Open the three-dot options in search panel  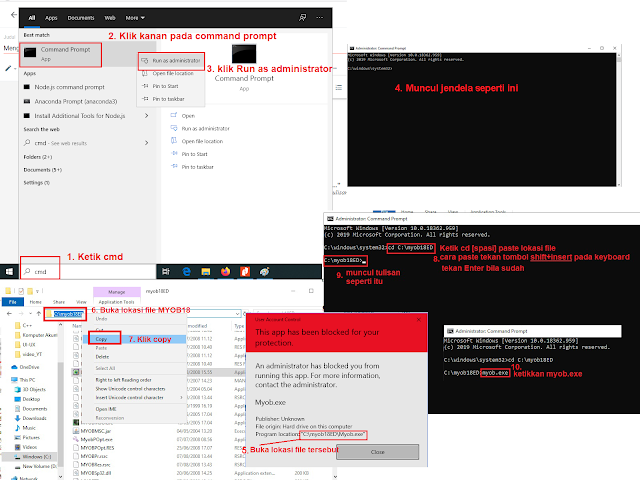320,18
